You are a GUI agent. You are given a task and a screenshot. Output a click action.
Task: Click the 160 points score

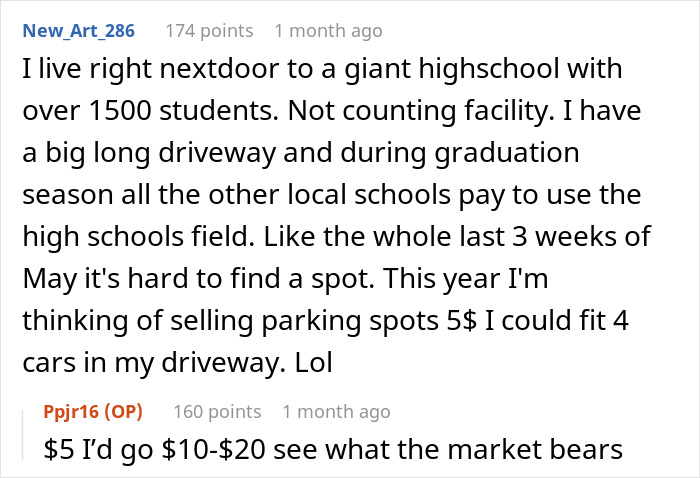click(217, 411)
